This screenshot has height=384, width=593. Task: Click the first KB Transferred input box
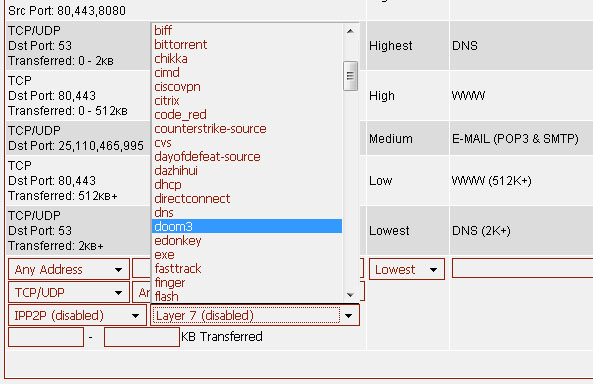click(x=46, y=337)
